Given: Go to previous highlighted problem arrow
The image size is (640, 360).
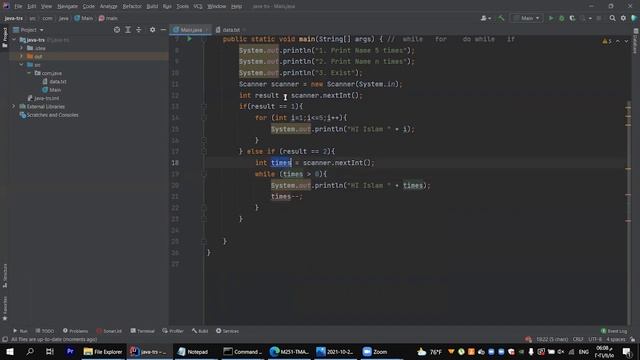Looking at the screenshot, I should coord(618,41).
